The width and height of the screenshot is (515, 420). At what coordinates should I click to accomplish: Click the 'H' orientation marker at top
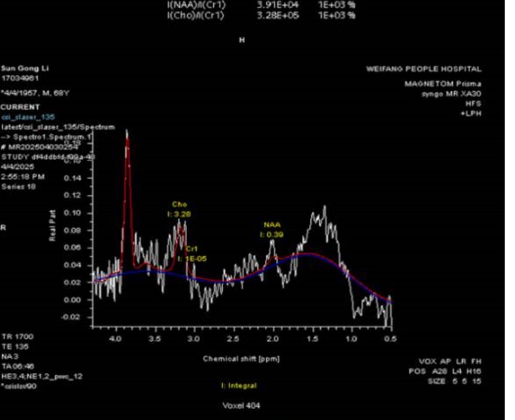242,40
